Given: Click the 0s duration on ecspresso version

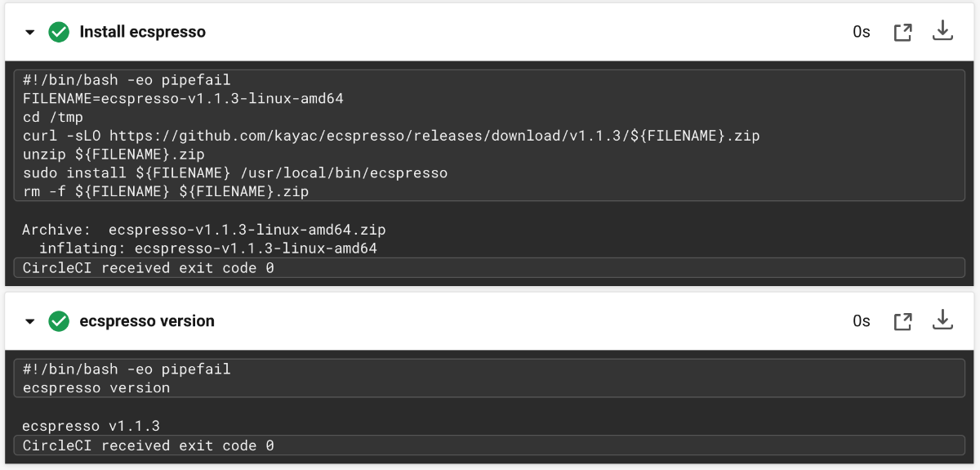Looking at the screenshot, I should click(862, 321).
